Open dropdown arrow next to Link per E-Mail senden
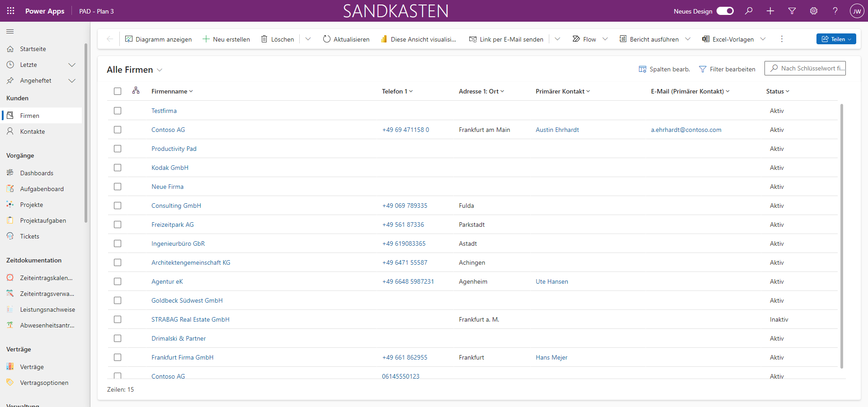 [557, 39]
